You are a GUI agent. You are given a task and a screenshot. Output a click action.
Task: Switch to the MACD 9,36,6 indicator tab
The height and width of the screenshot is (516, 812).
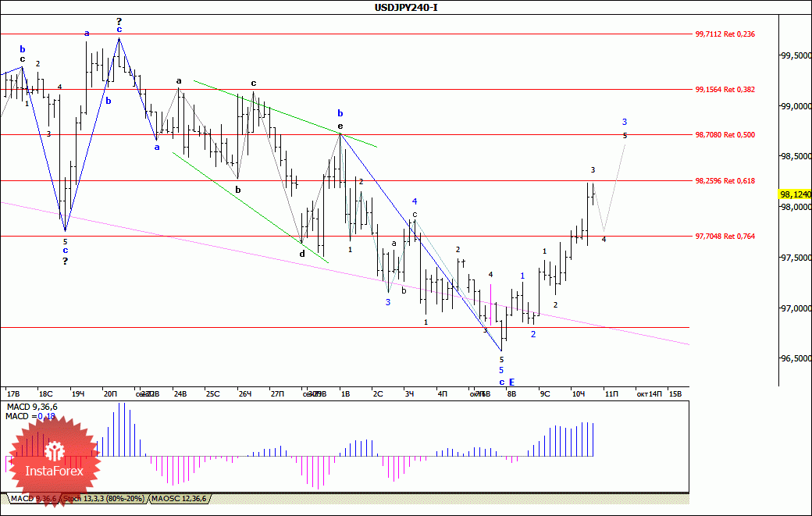(x=34, y=498)
